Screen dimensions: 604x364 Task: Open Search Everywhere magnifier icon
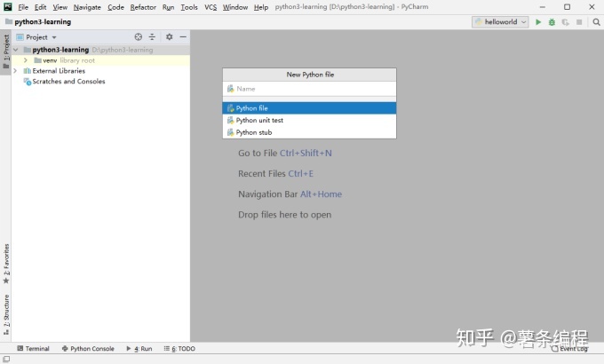click(x=596, y=22)
